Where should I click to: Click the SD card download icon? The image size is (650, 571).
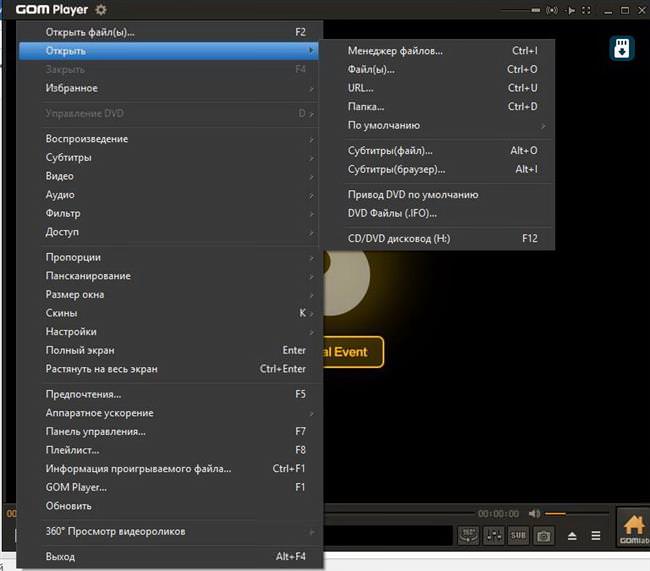pyautogui.click(x=621, y=49)
